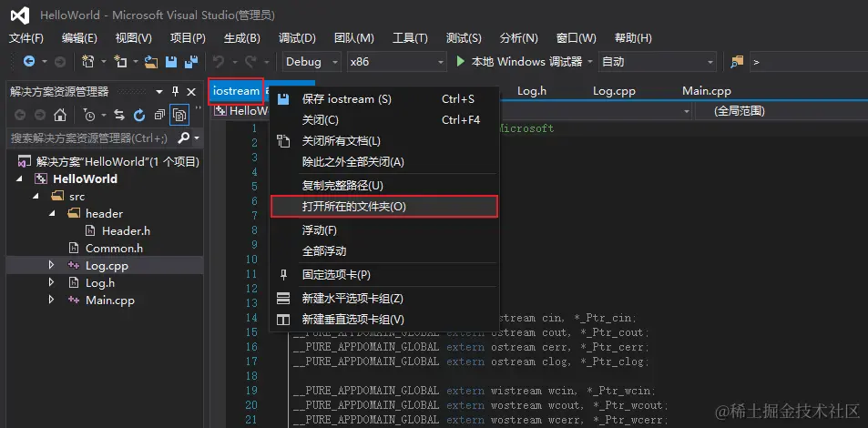
Task: Open the x86 platform dropdown
Action: point(396,62)
